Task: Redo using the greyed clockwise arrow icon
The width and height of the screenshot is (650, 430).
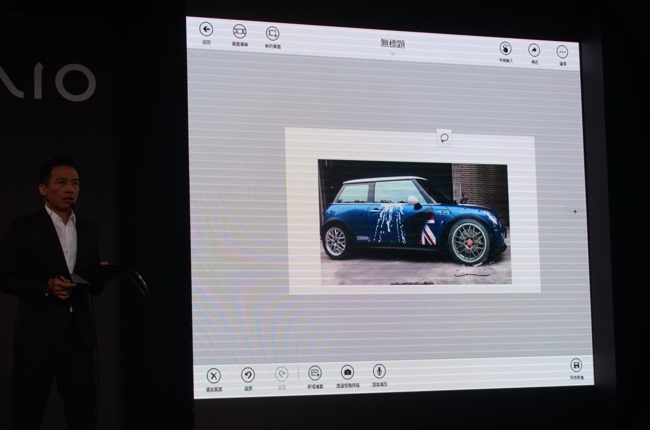Action: tap(281, 374)
